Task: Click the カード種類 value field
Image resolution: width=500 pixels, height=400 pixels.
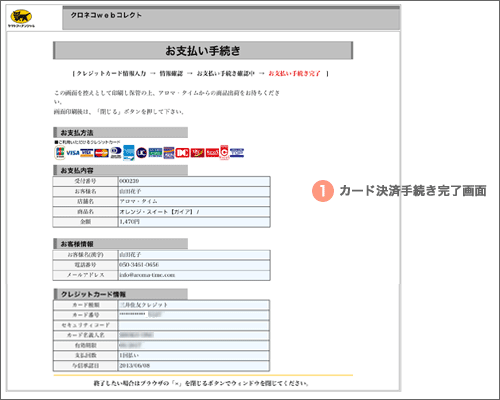Action: pyautogui.click(x=194, y=305)
